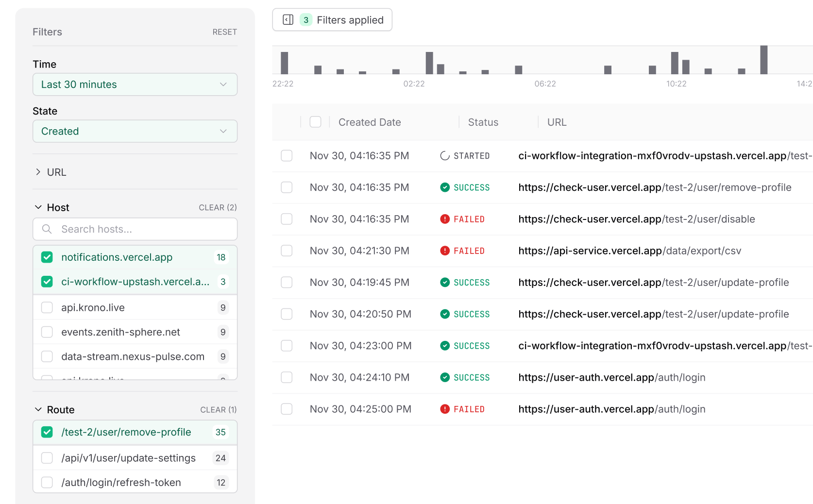This screenshot has width=813, height=504.
Task: Click the tallest histogram bar near 14:22
Action: coord(763,60)
